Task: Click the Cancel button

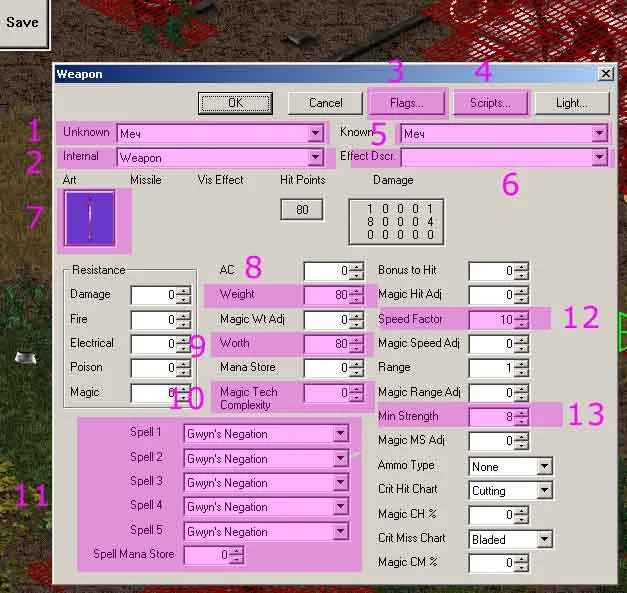Action: click(325, 103)
